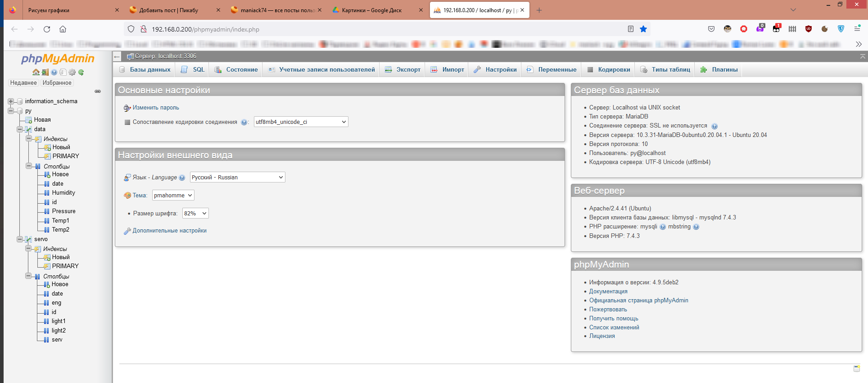The width and height of the screenshot is (868, 383).
Task: Open a new browser tab with plus
Action: pyautogui.click(x=539, y=10)
